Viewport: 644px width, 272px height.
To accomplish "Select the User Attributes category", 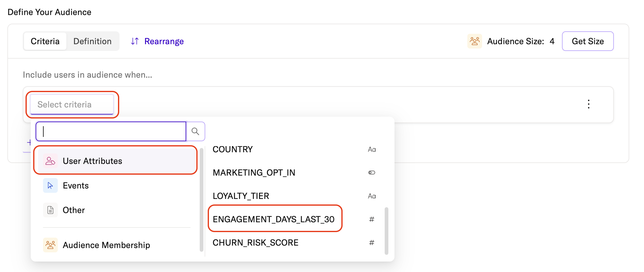I will point(116,161).
